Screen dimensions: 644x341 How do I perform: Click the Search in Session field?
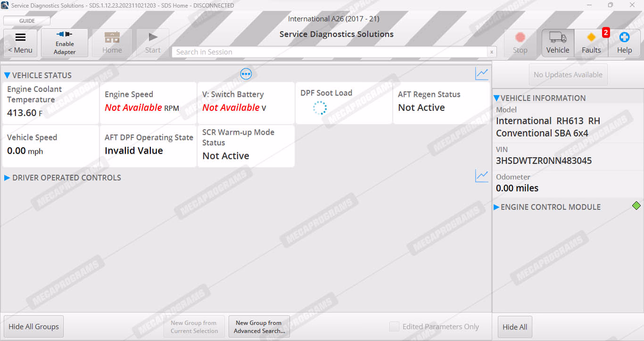(330, 52)
